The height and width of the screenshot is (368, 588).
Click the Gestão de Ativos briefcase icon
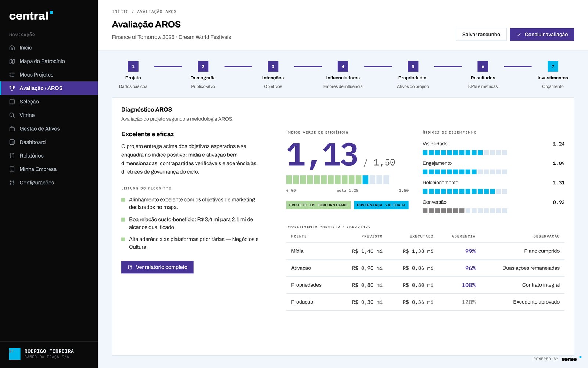point(12,129)
